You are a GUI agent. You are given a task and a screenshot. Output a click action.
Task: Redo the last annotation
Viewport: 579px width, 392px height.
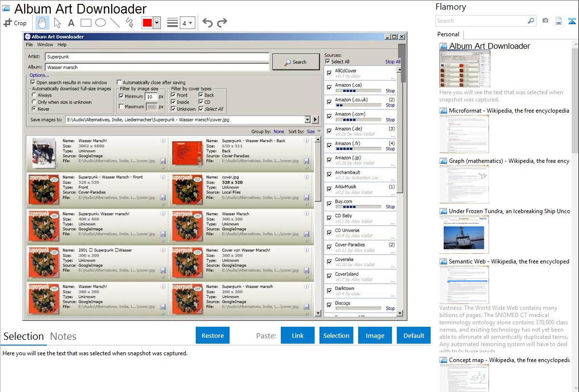[x=222, y=23]
